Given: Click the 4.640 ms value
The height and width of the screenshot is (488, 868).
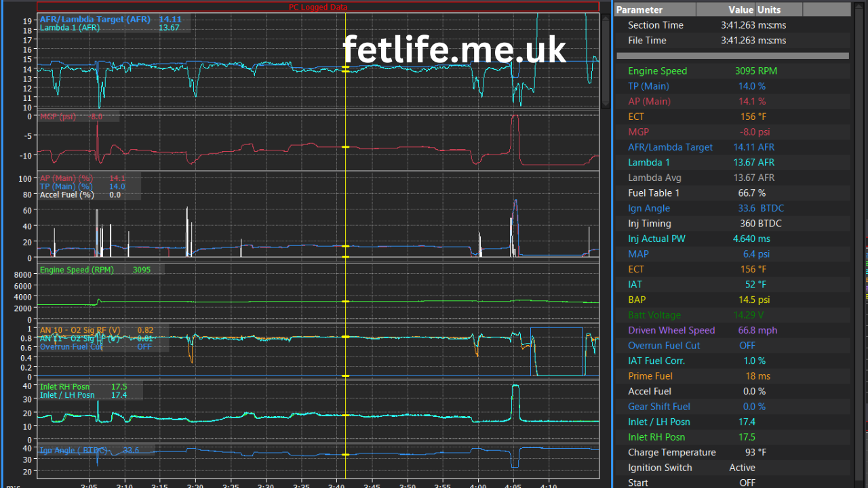Looking at the screenshot, I should click(752, 239).
